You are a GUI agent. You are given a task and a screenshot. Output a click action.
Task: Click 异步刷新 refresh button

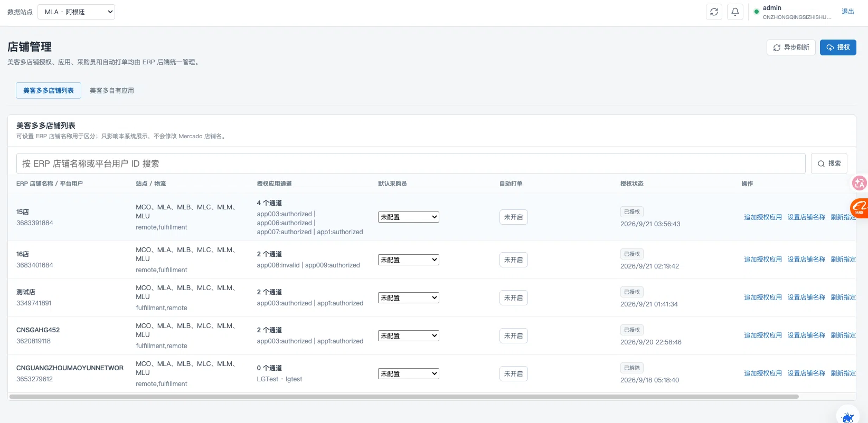[791, 47]
